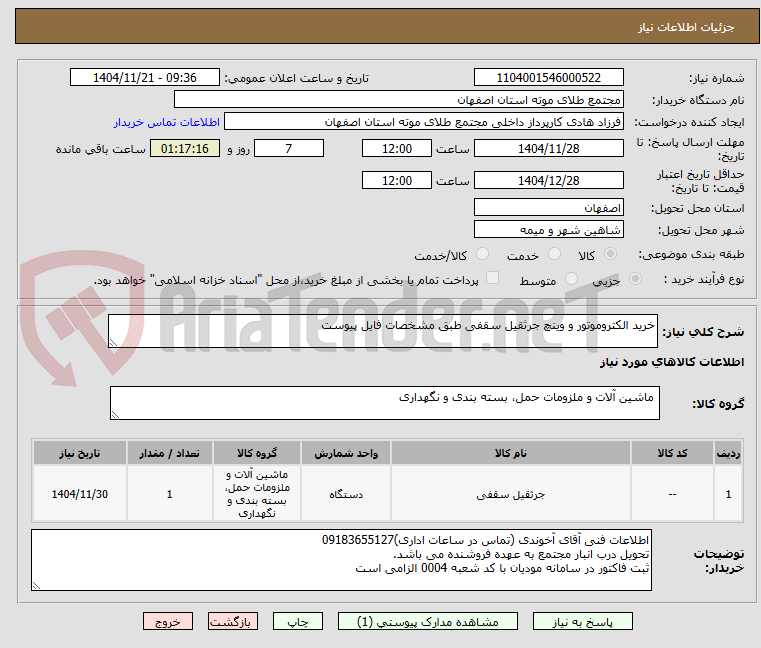Click the date cell 1404/11/30
761x648 pixels.
80,494
